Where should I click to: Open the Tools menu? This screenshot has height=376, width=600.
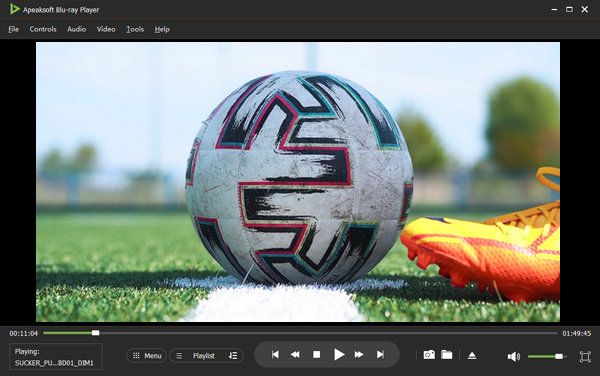(x=135, y=29)
